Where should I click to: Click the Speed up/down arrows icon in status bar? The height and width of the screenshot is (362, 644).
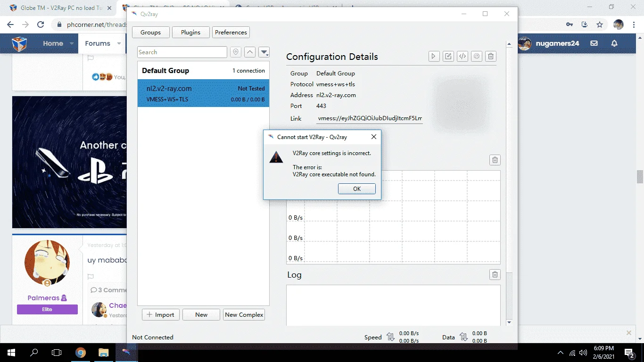click(x=390, y=337)
